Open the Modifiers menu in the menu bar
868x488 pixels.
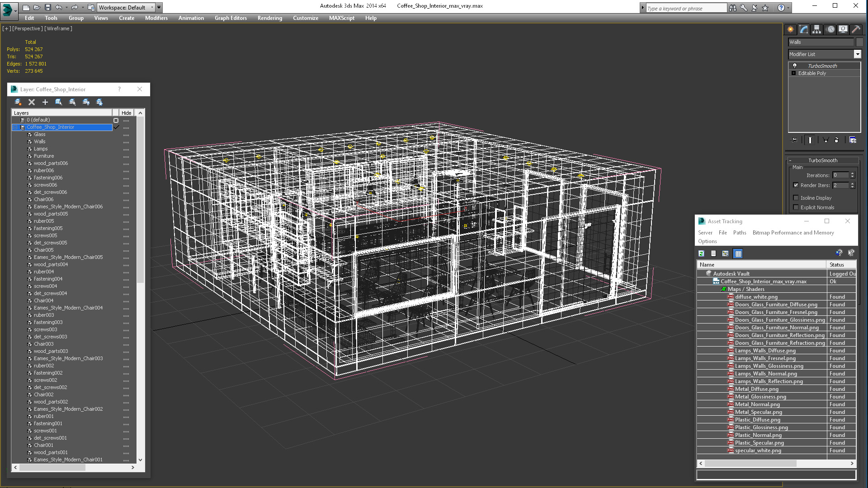[156, 18]
